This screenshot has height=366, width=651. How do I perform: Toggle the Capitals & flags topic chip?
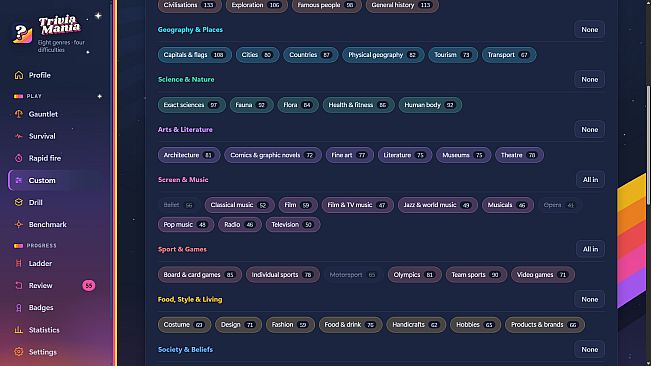pos(194,55)
